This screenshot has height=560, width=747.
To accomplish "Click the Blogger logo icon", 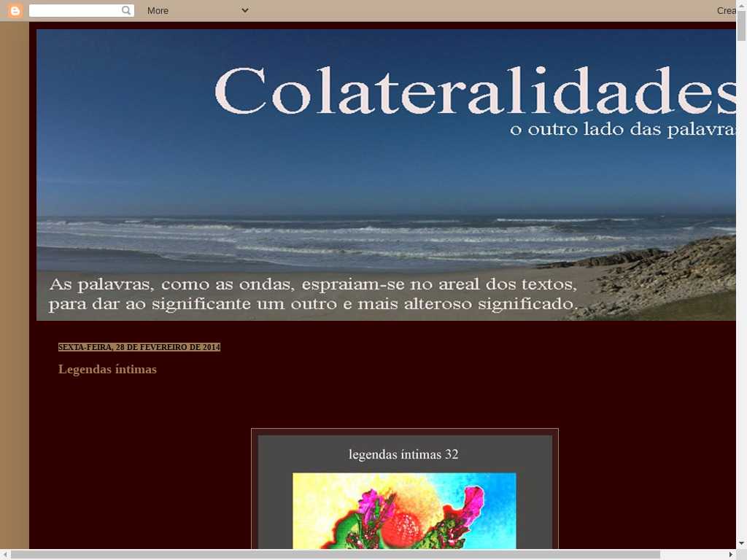I will (15, 10).
